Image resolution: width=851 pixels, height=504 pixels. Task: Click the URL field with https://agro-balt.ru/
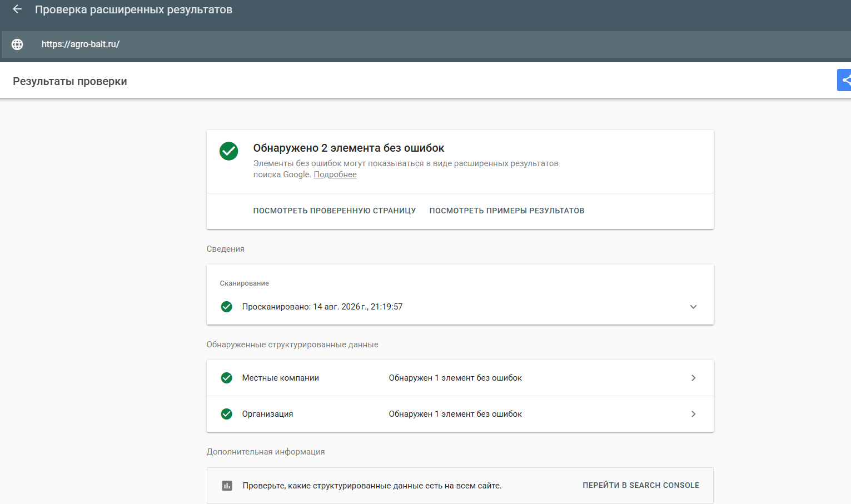coord(426,44)
